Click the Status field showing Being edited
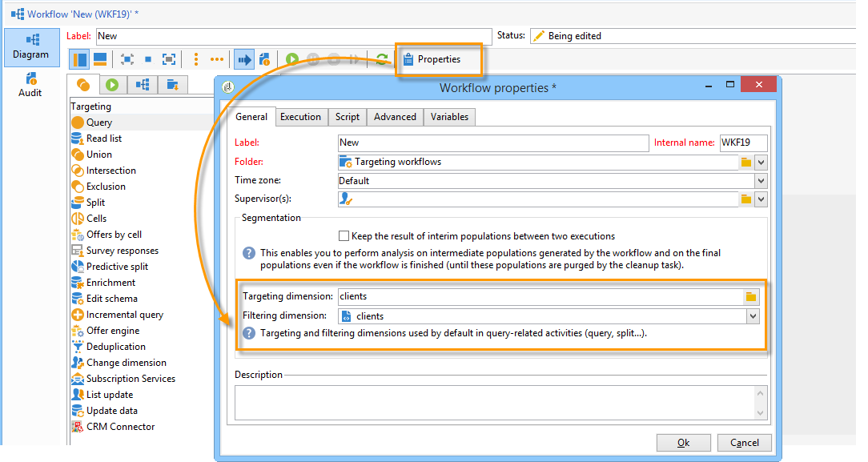Image resolution: width=868 pixels, height=462 pixels. point(693,37)
